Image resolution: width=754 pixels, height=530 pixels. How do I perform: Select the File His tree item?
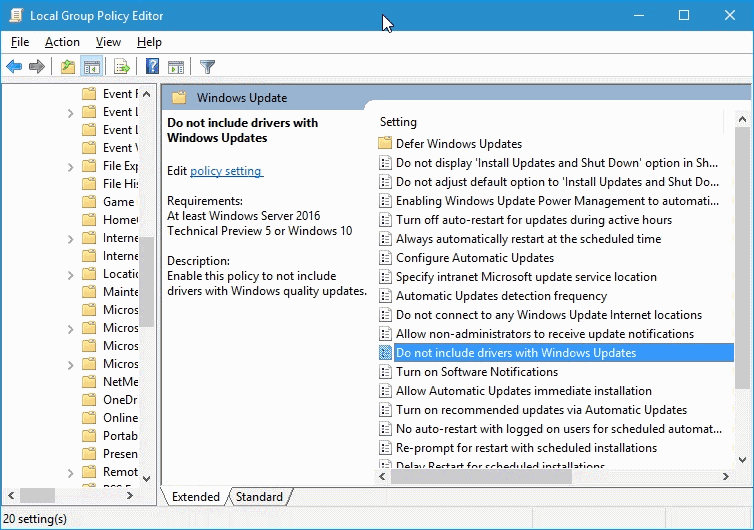[x=120, y=184]
